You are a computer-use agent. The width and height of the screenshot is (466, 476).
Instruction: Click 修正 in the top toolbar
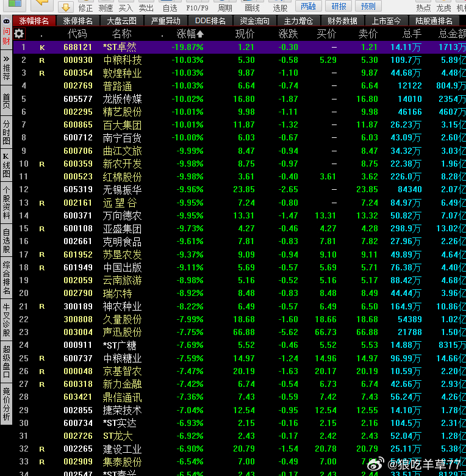tap(85, 8)
